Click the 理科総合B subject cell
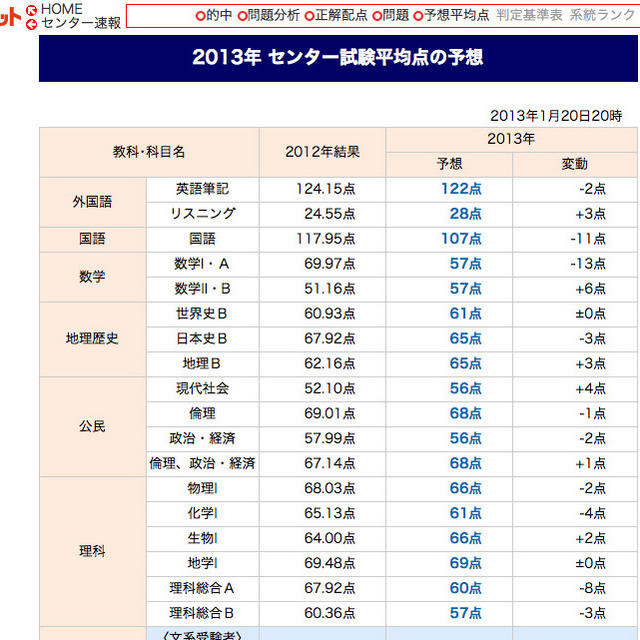The image size is (640, 640). (202, 613)
